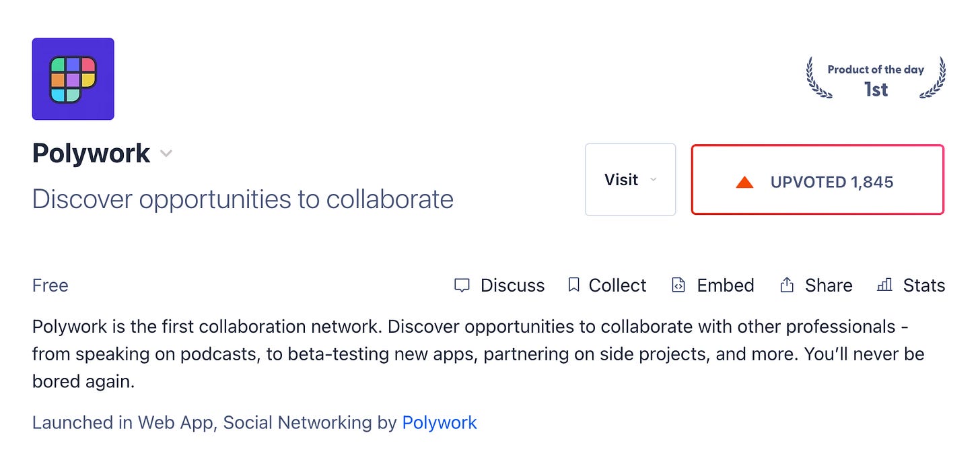This screenshot has height=462, width=980.
Task: Click the Share icon
Action: tap(786, 284)
